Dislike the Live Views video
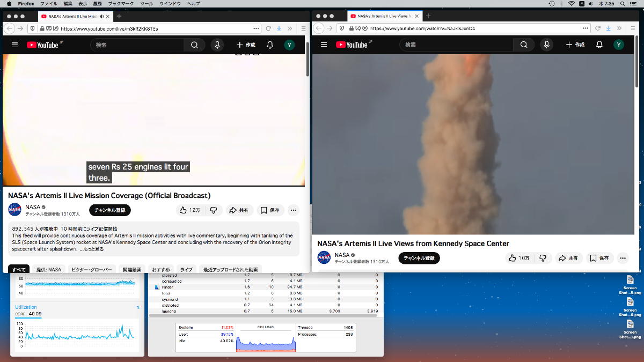Image resolution: width=644 pixels, height=362 pixels. 543,258
